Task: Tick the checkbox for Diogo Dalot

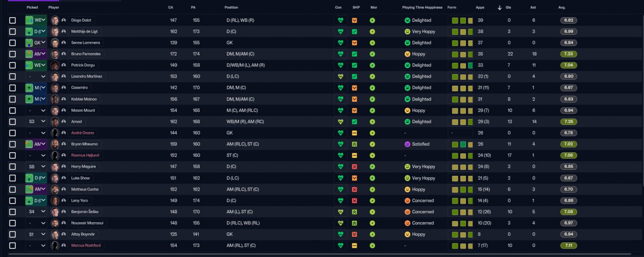Action: 13,20
